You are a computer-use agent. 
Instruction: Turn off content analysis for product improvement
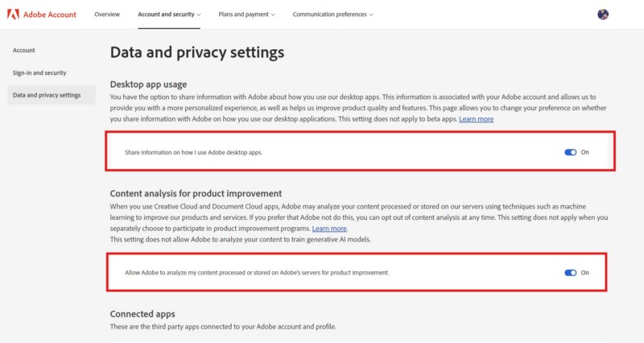click(x=571, y=272)
